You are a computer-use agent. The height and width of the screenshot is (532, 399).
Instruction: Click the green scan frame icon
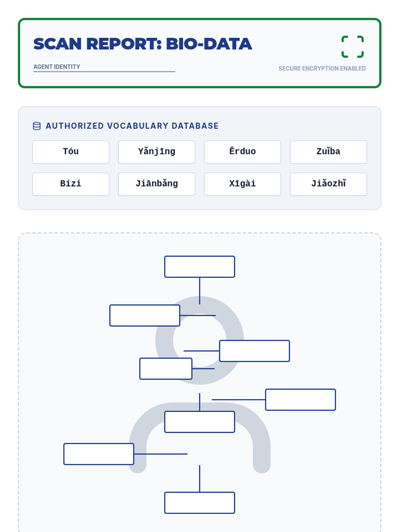coord(352,47)
